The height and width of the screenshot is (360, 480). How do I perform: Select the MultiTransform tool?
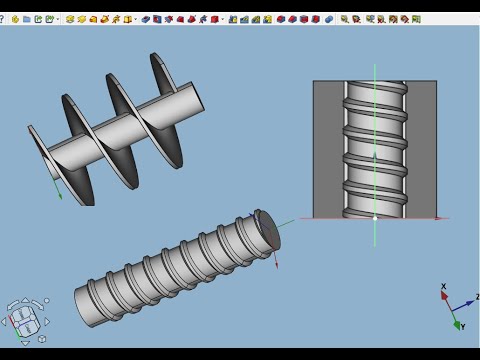tap(267, 19)
